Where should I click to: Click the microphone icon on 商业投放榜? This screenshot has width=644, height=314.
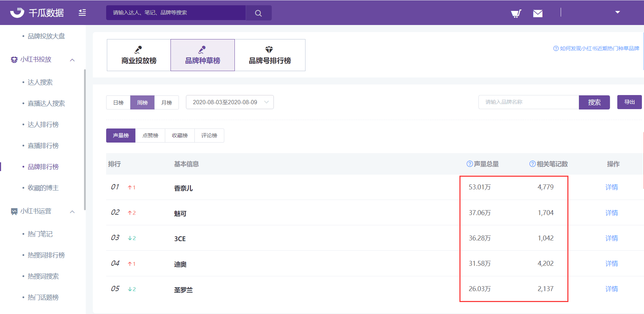(139, 49)
